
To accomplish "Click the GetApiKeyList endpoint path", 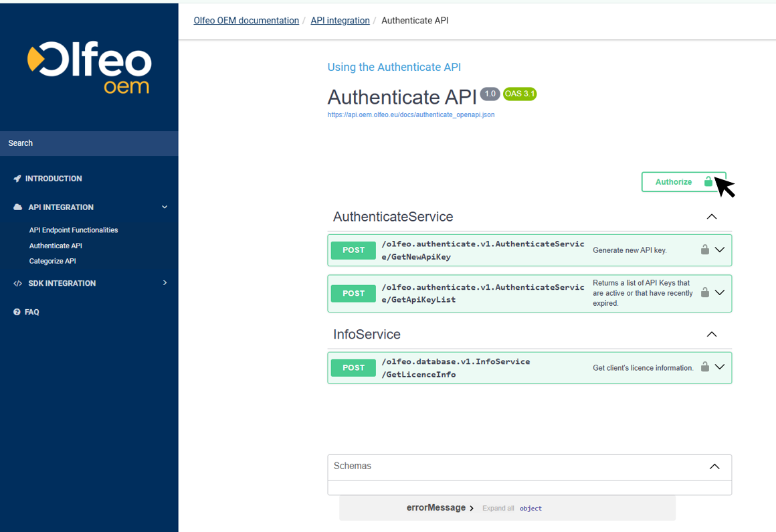I will coord(483,294).
